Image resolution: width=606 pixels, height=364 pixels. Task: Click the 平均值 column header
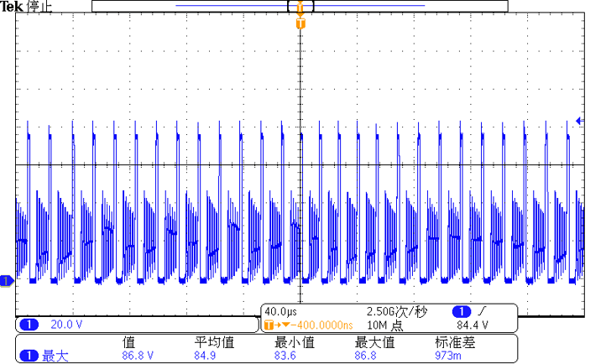pos(214,342)
